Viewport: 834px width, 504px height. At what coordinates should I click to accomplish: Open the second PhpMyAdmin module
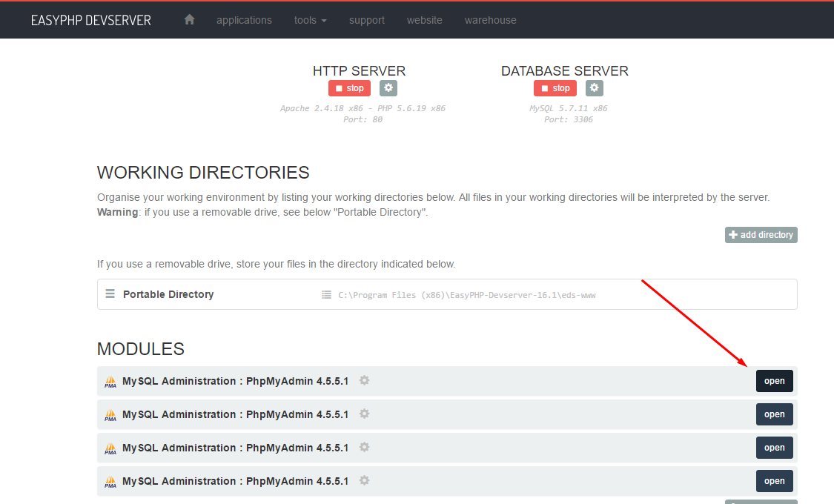pyautogui.click(x=775, y=414)
